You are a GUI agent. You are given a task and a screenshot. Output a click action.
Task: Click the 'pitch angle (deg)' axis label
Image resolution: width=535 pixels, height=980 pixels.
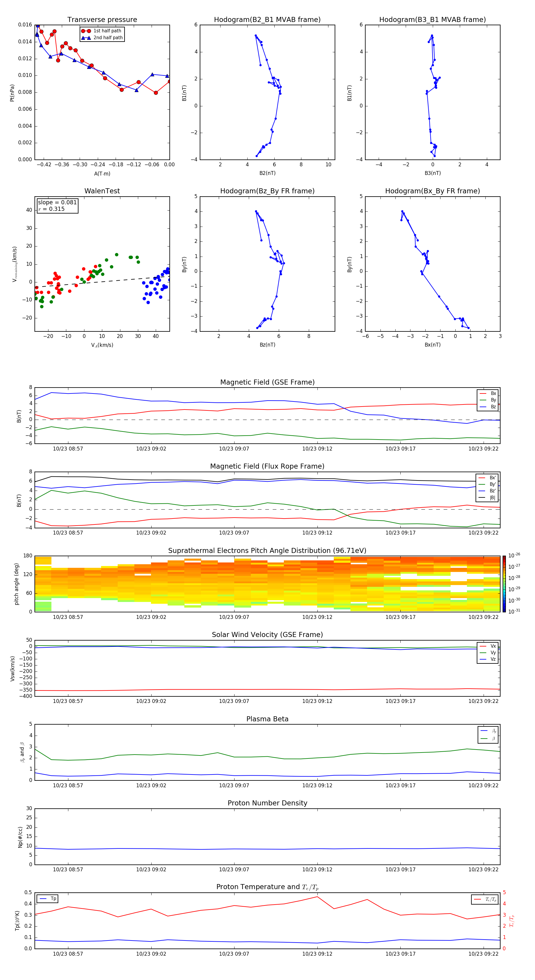pos(16,584)
